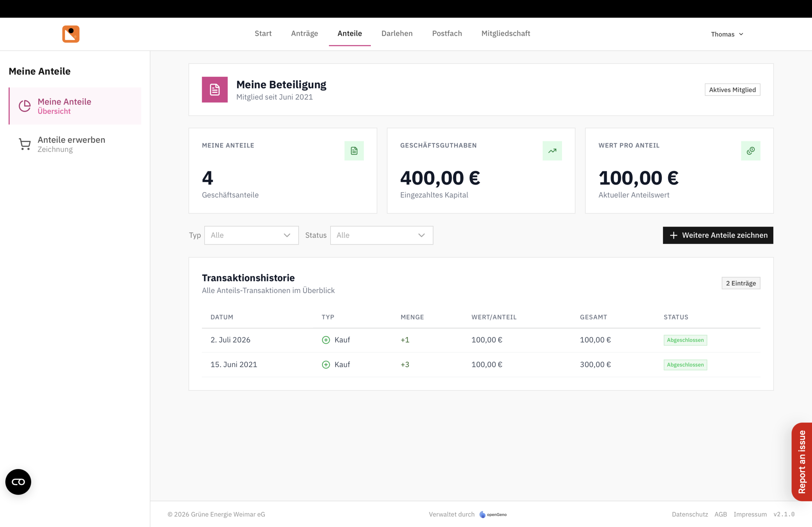The width and height of the screenshot is (812, 527).
Task: Open the Mitgliedschaft tab
Action: (x=506, y=33)
